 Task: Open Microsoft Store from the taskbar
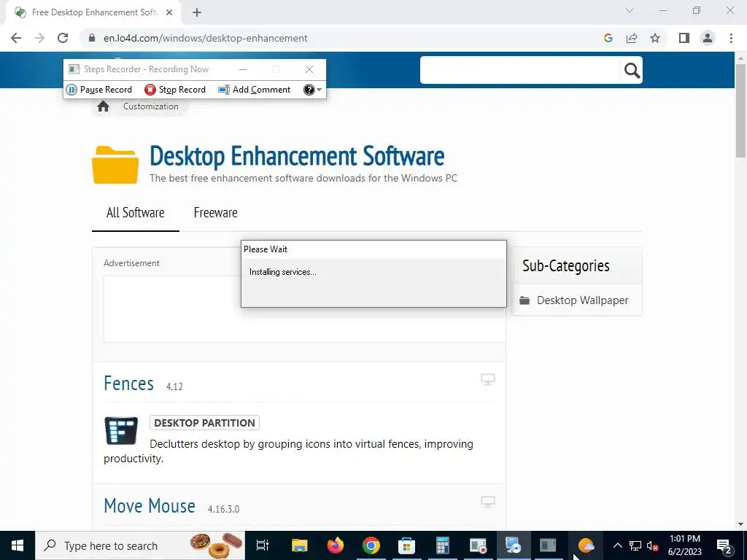click(x=406, y=545)
